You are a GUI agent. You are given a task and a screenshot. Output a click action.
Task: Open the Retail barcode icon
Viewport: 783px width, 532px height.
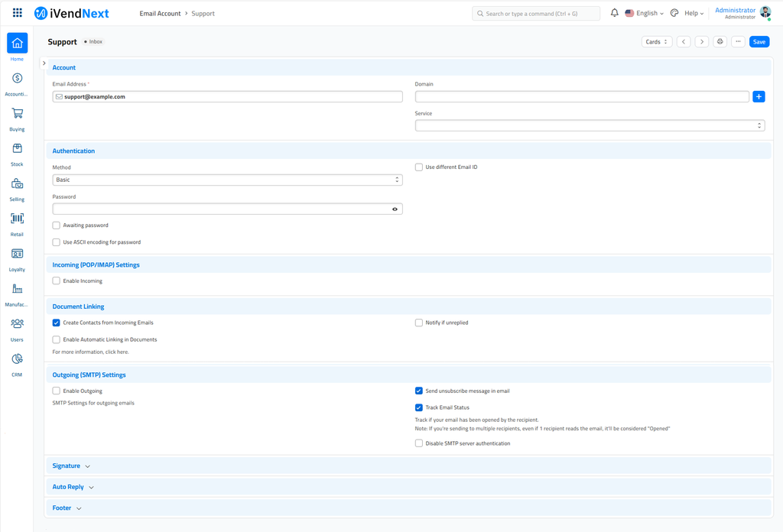coord(17,219)
